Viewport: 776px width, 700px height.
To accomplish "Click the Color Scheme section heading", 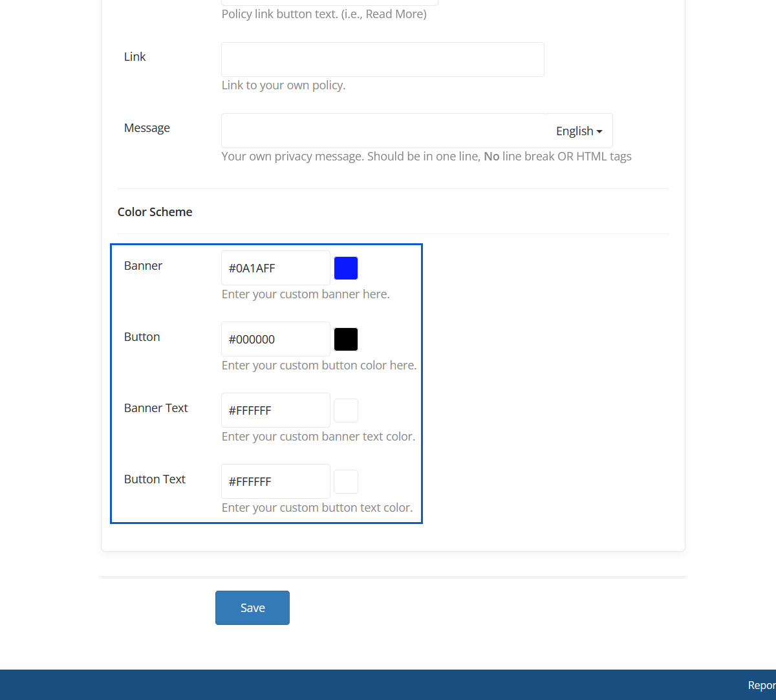I will pyautogui.click(x=155, y=212).
